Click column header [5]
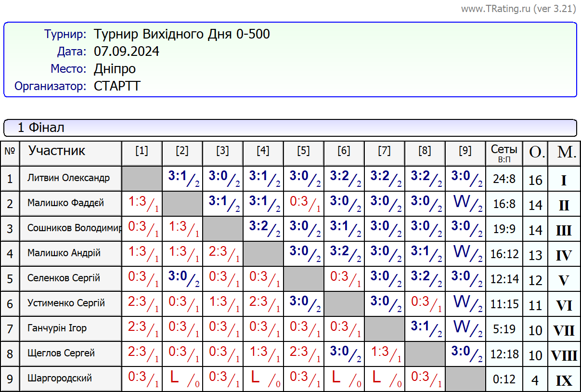581x392 pixels. pos(303,151)
